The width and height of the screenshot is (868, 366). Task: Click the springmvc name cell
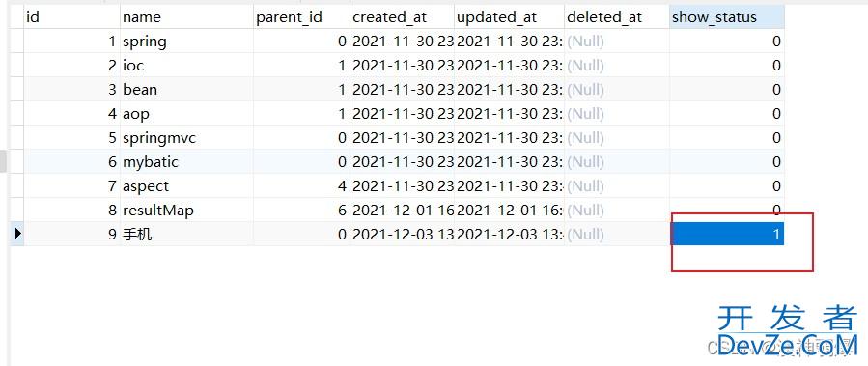[186, 138]
